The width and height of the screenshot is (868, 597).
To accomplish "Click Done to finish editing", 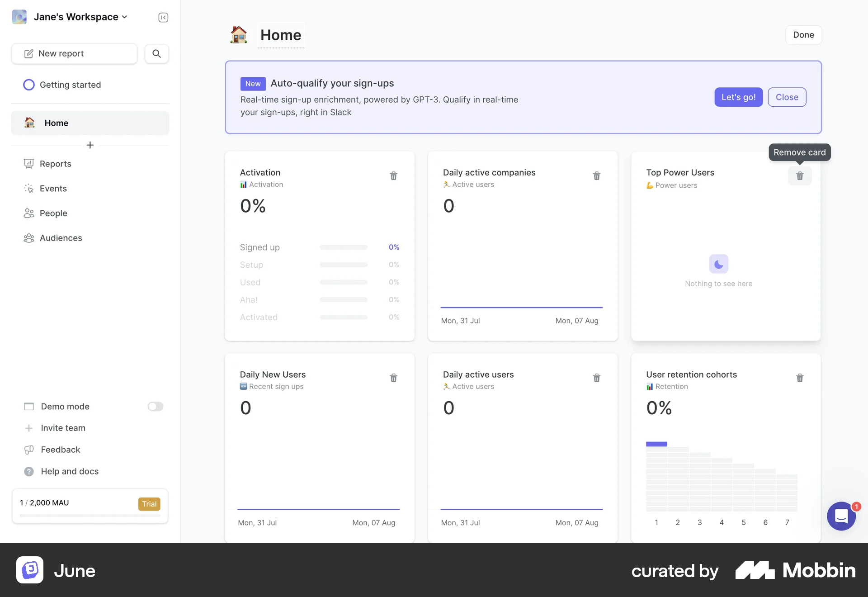I will tap(803, 35).
